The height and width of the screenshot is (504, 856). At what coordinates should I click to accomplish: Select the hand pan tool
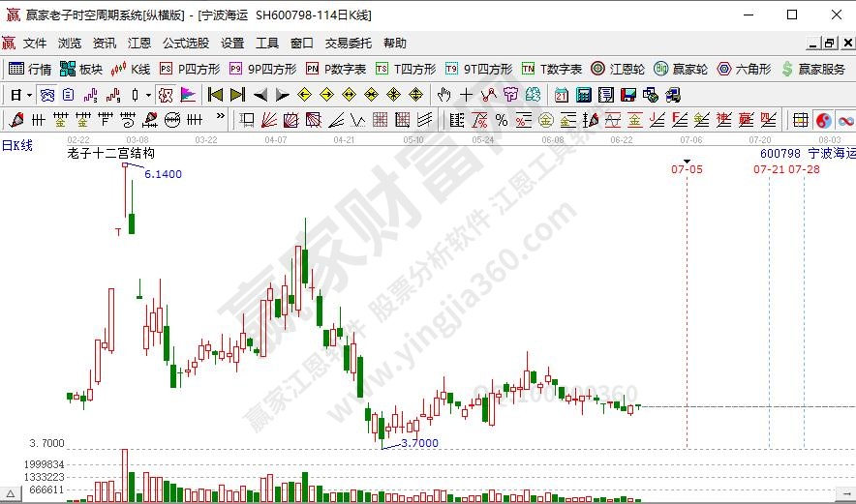tap(443, 95)
